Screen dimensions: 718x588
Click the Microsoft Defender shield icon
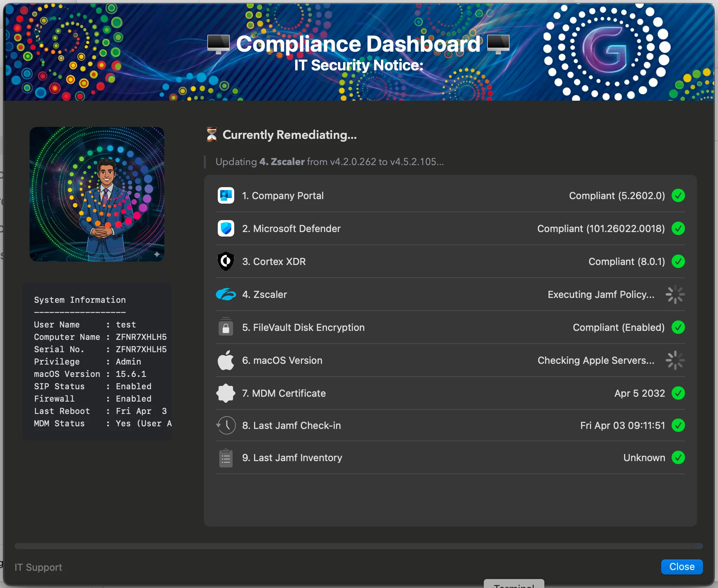click(226, 228)
